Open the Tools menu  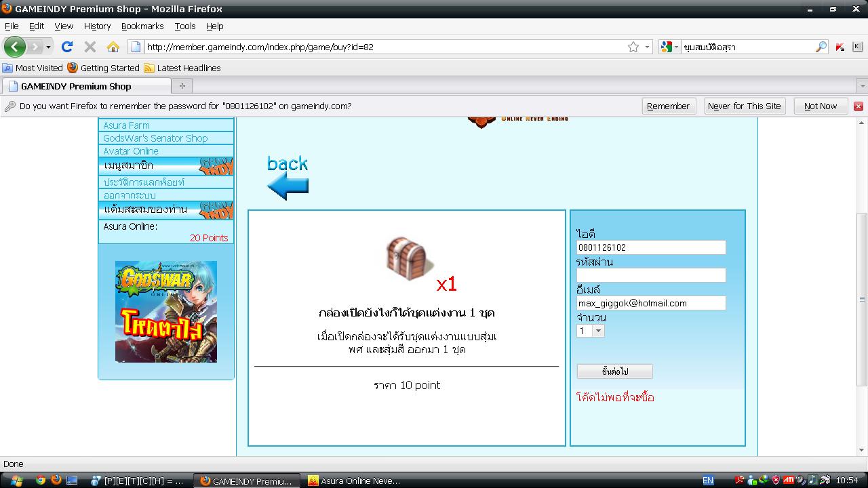(x=184, y=26)
